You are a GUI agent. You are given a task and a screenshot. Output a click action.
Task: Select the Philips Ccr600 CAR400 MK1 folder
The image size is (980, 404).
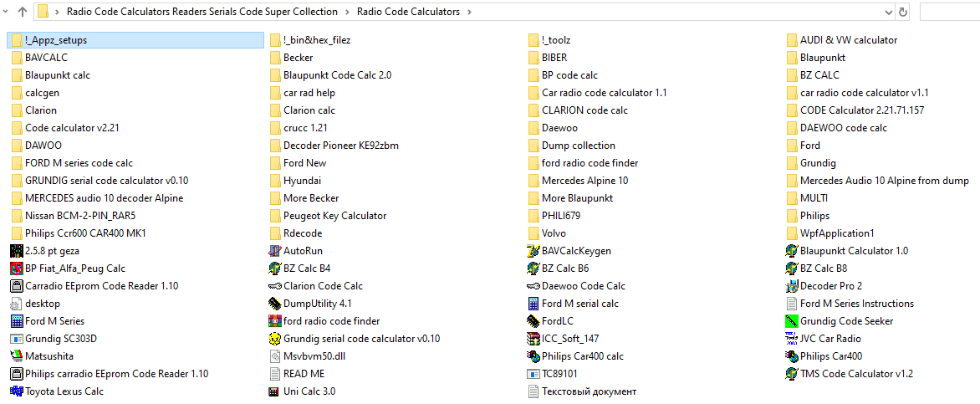click(x=79, y=233)
